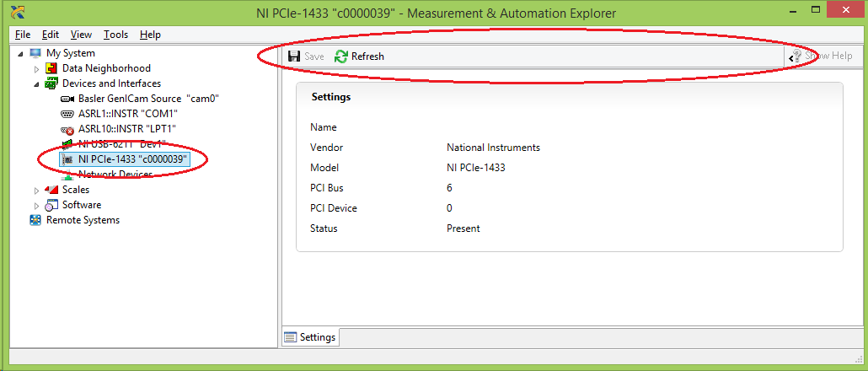This screenshot has width=868, height=371.
Task: Select ASRL1::INSTR "COM1" device
Action: coord(128,114)
